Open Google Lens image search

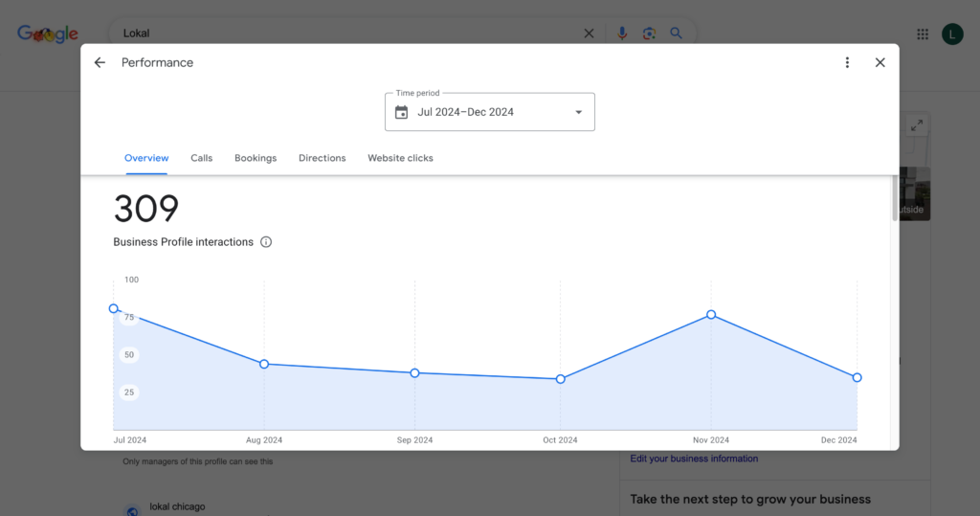pos(649,34)
